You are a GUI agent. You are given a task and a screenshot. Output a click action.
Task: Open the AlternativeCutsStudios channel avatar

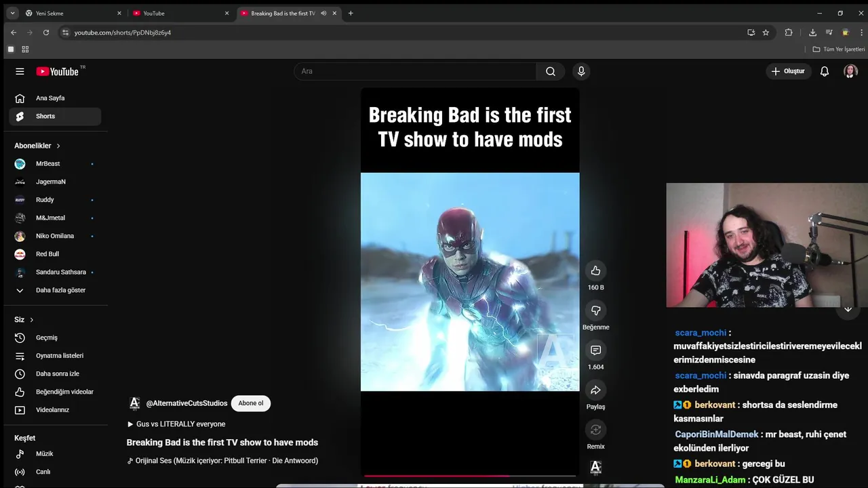point(134,403)
